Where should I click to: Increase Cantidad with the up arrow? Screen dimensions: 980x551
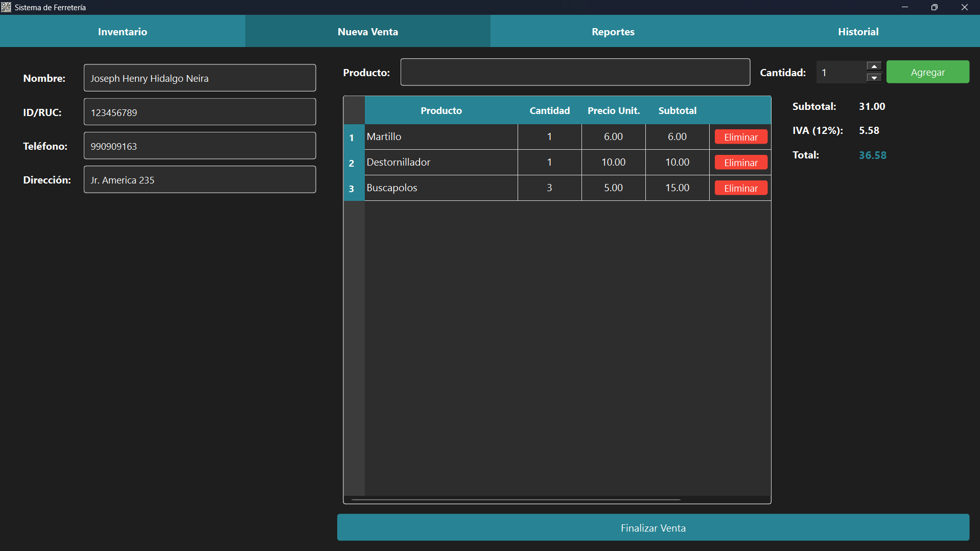874,66
